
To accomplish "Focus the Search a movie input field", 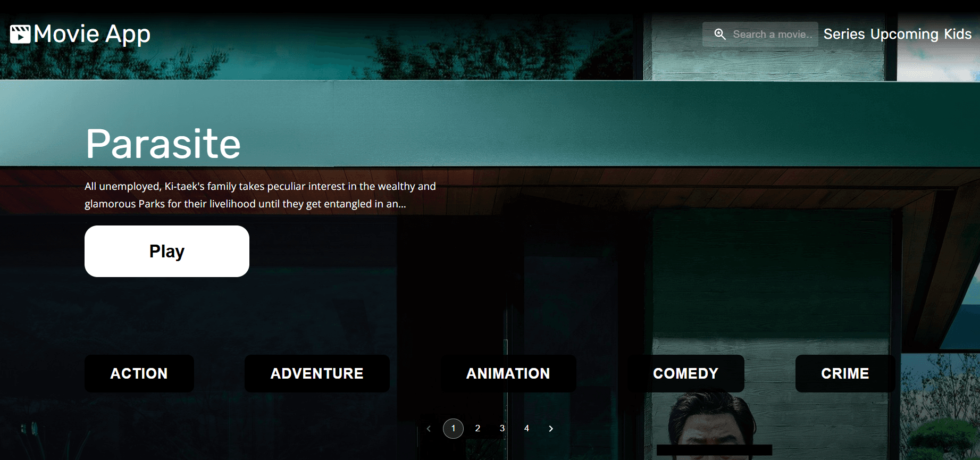I will pos(760,34).
